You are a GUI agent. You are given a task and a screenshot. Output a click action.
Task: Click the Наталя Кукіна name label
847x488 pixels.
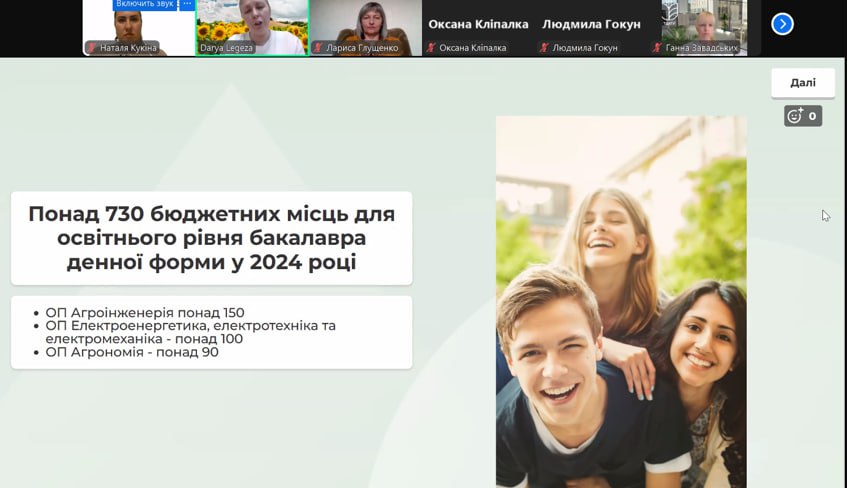point(128,48)
